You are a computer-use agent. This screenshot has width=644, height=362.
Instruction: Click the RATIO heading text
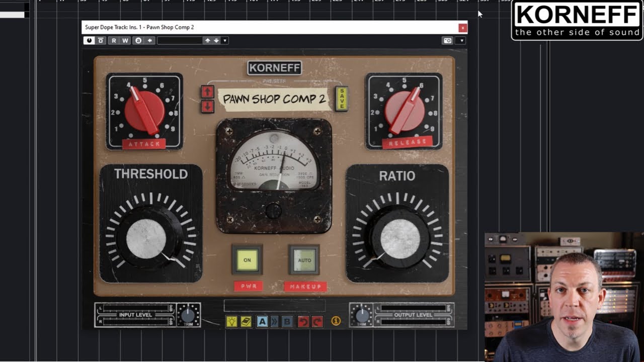[397, 176]
